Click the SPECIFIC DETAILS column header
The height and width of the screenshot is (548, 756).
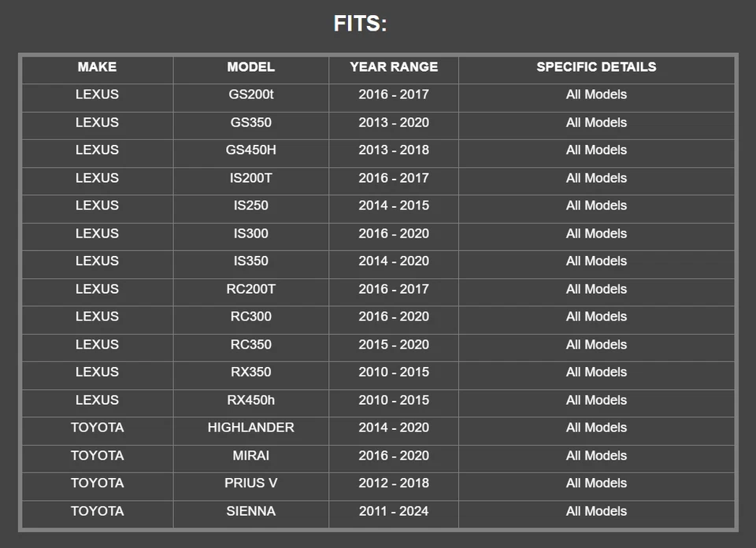tap(596, 67)
